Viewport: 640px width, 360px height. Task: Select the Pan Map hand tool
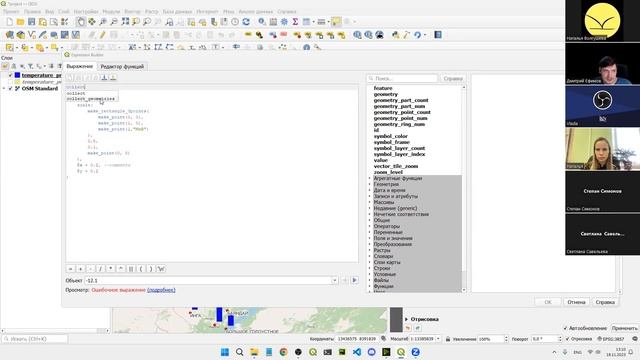pyautogui.click(x=81, y=22)
